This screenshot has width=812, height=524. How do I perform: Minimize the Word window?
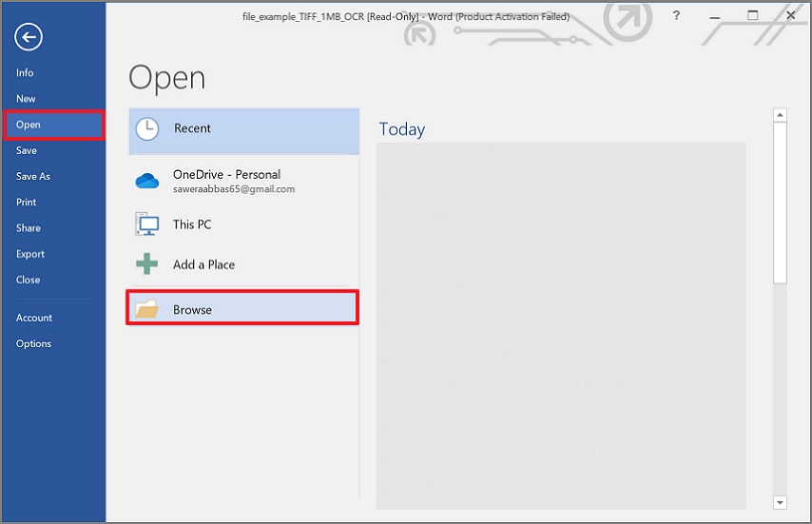[x=715, y=16]
